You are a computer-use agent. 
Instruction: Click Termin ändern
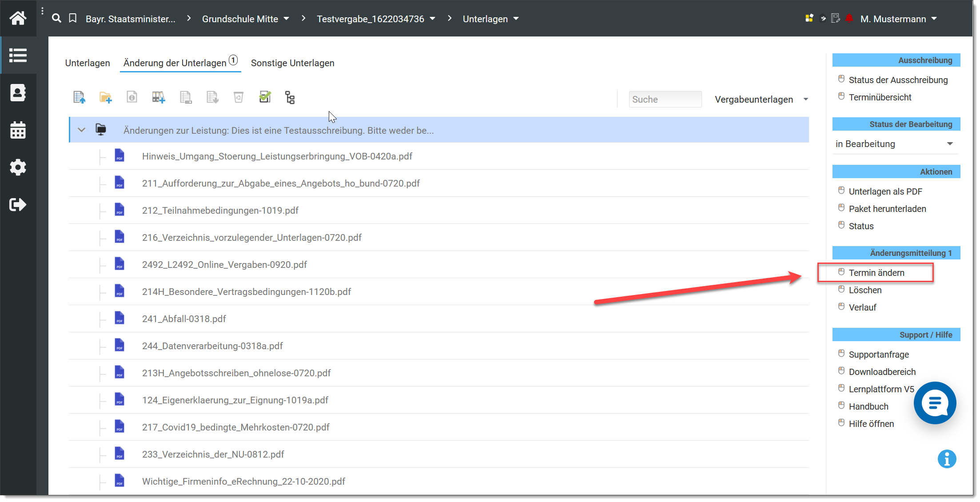click(876, 273)
